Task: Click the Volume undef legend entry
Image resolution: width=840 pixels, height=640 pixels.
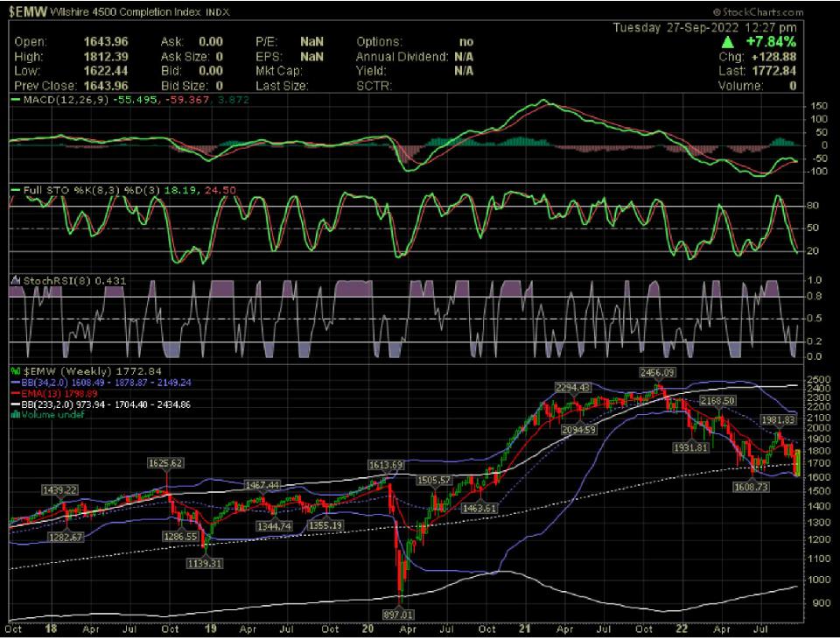Action: click(x=53, y=415)
